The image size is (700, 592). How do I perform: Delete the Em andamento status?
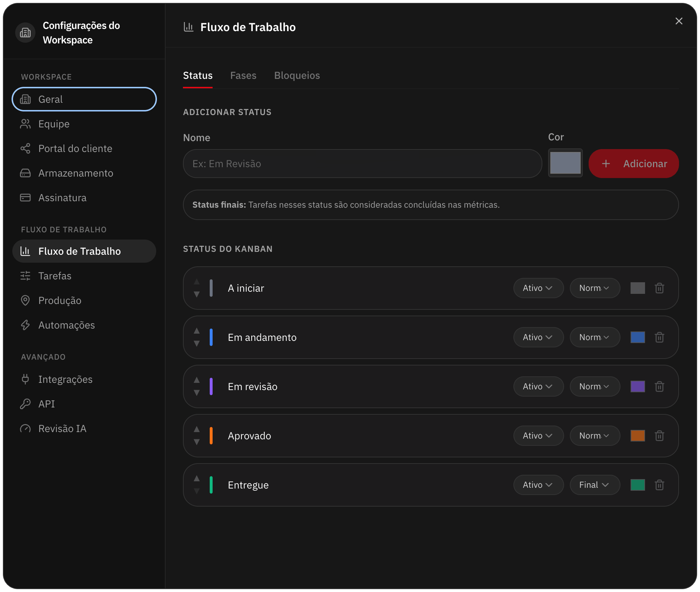point(659,337)
